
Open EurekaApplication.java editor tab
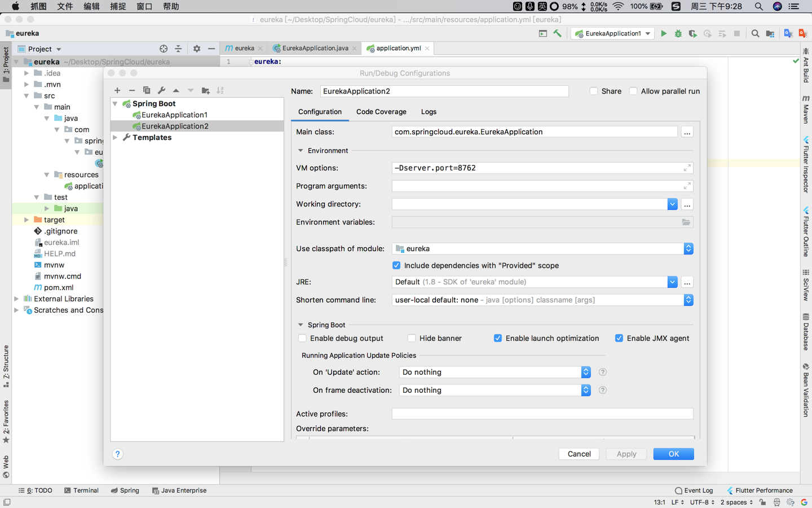[x=315, y=49]
